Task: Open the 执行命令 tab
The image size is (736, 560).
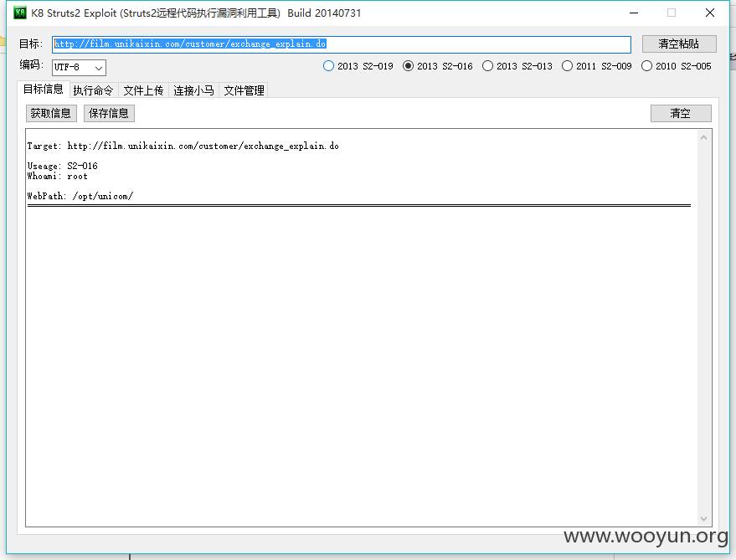Action: click(x=94, y=90)
